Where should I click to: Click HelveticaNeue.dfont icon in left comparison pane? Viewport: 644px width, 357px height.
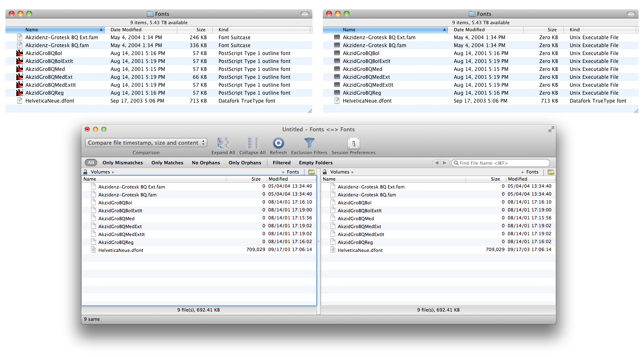[93, 250]
